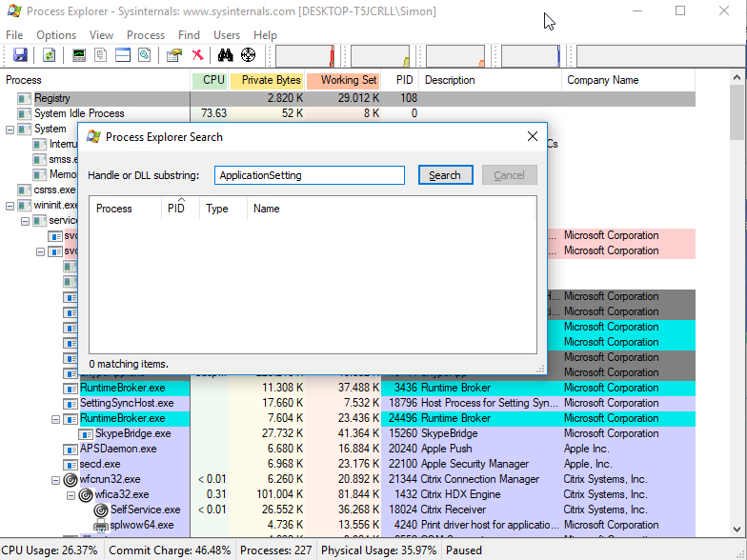
Task: Click the splwow64.exe printer icon
Action: pos(101,526)
